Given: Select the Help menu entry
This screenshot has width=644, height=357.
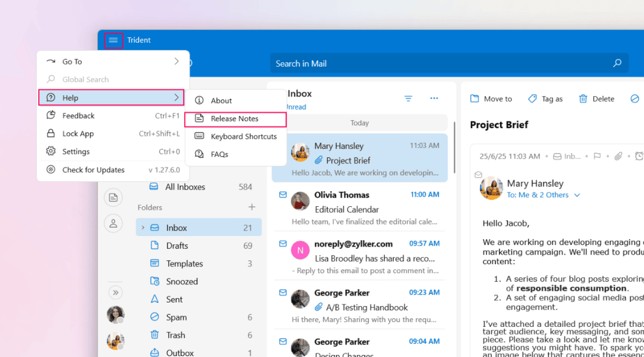Looking at the screenshot, I should (111, 98).
